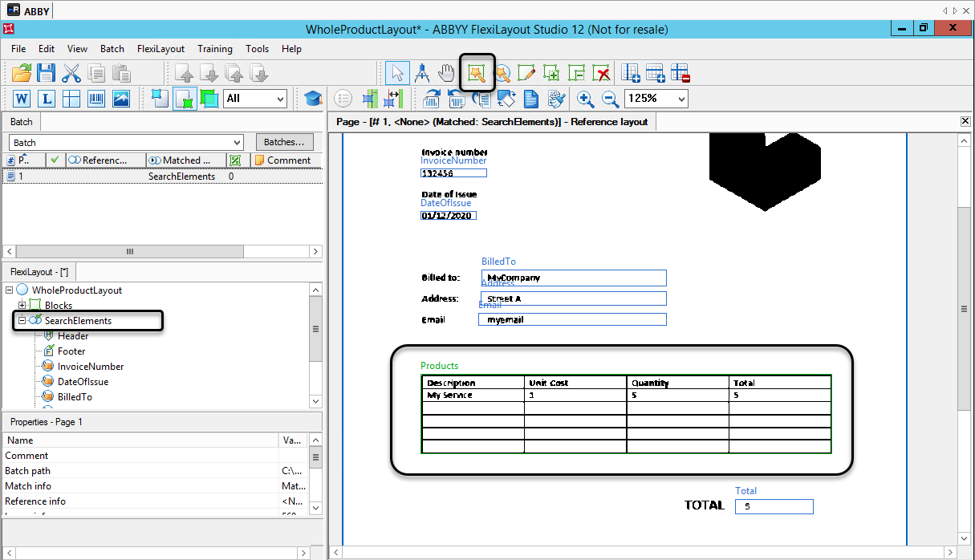Open the Edit menu

click(x=47, y=49)
